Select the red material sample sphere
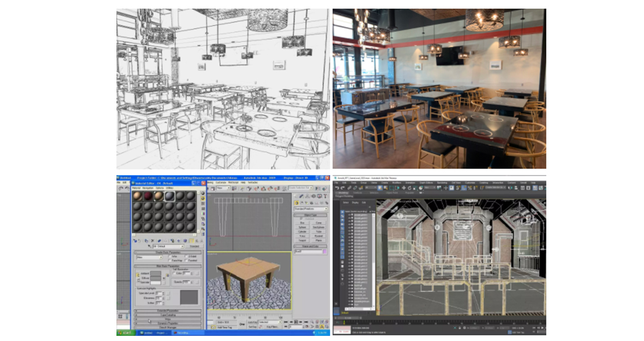This screenshot has height=341, width=644. tap(148, 196)
